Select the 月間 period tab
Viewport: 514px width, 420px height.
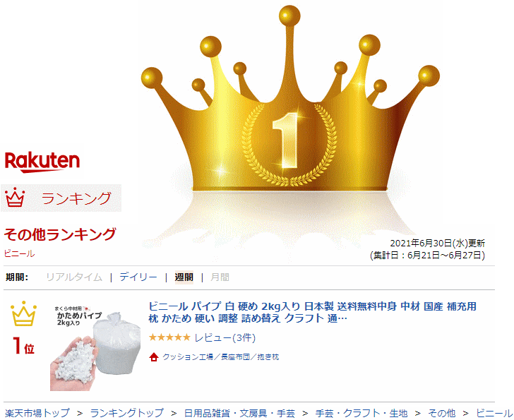[220, 277]
